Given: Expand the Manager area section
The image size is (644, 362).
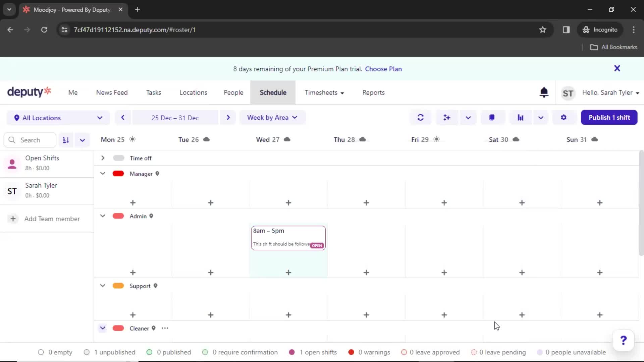Looking at the screenshot, I should (x=102, y=173).
